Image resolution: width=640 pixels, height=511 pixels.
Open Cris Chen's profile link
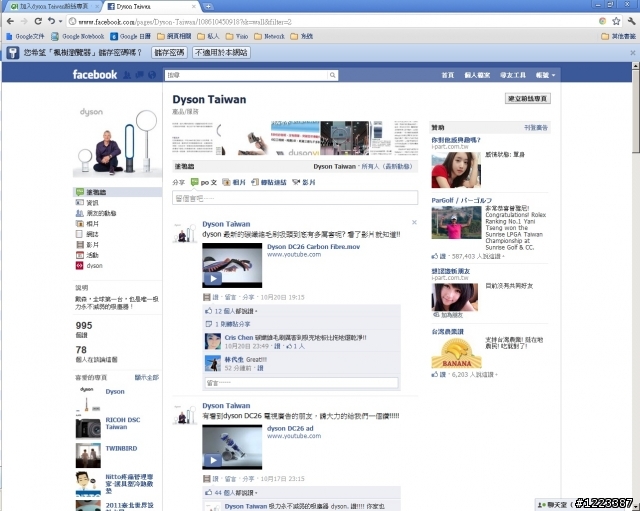click(239, 338)
